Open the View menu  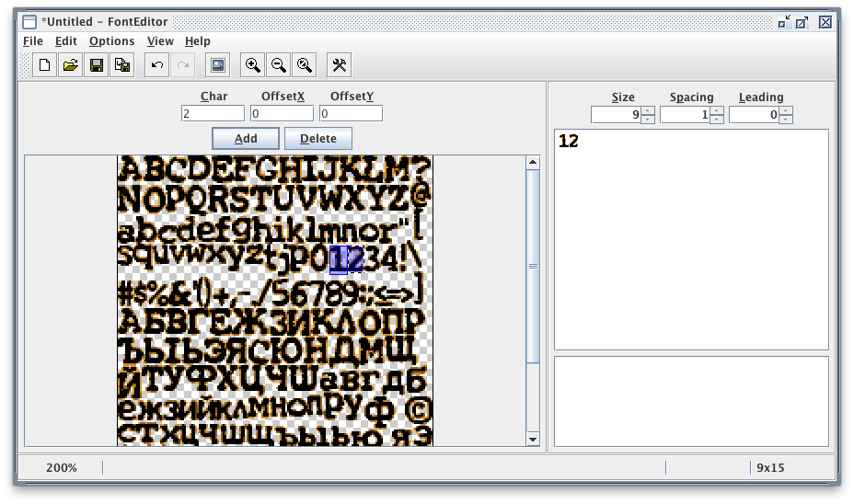[x=160, y=41]
